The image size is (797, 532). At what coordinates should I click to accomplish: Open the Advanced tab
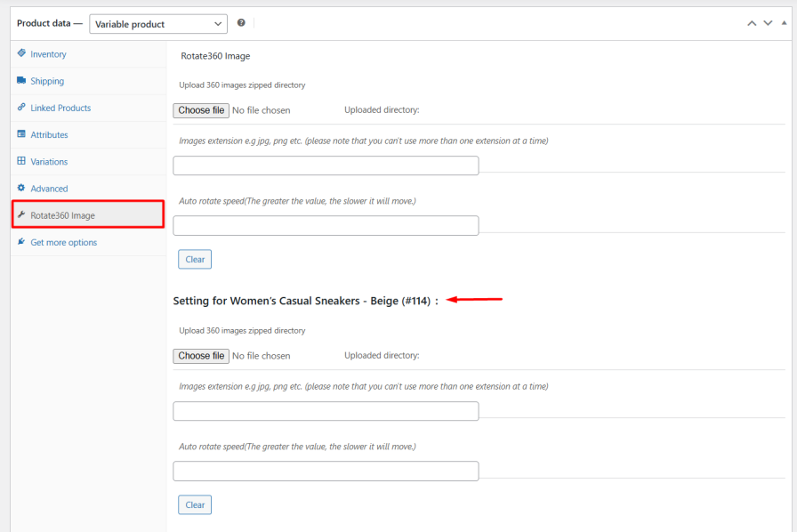click(x=88, y=189)
